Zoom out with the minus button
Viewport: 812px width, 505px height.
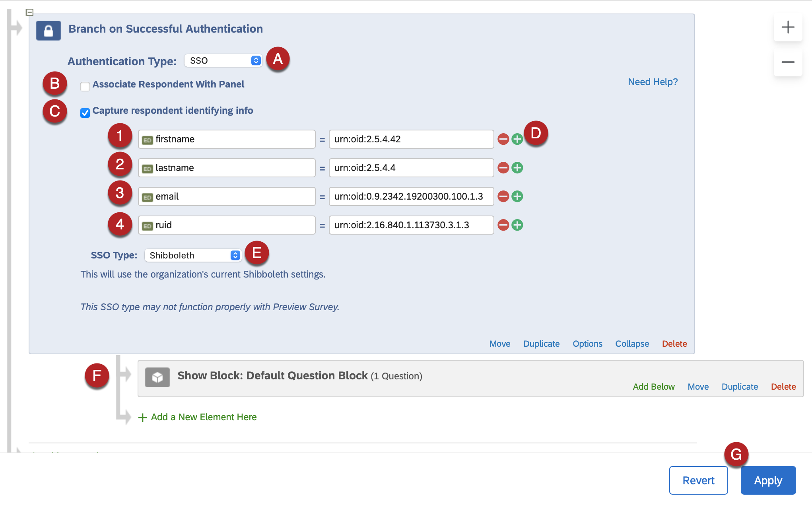click(x=788, y=62)
